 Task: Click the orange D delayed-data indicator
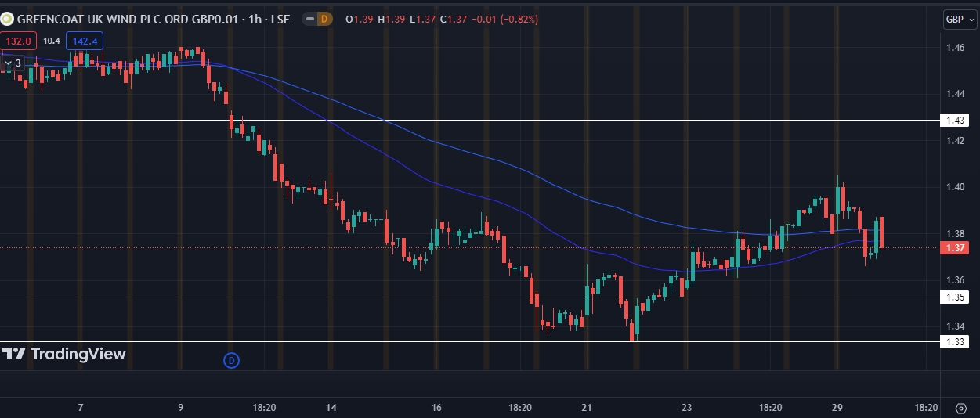pyautogui.click(x=326, y=19)
